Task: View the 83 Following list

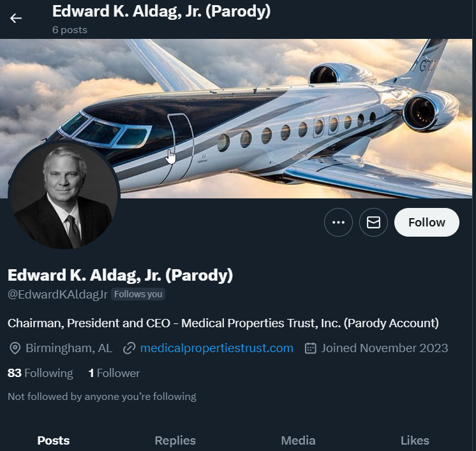Action: click(40, 373)
